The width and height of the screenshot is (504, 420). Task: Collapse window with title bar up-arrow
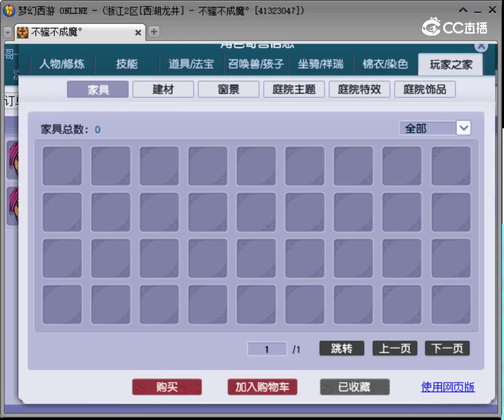[463, 10]
